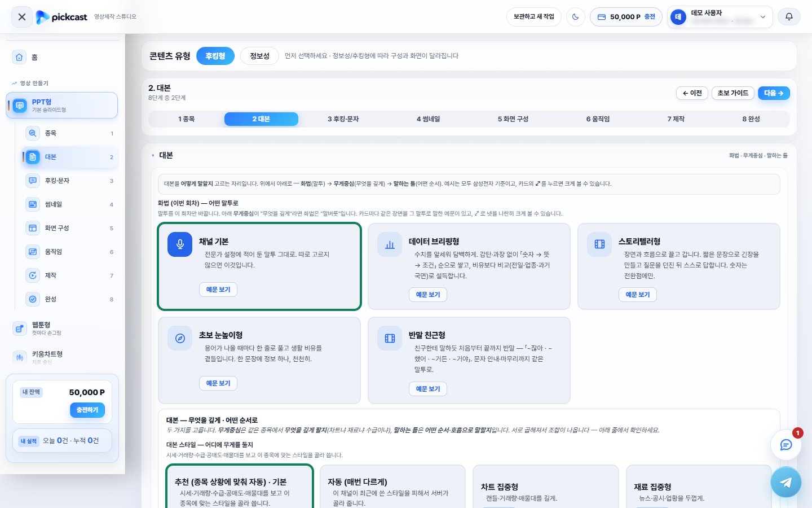Select the PPT형 slide mode item
Viewport: 812px width, 508px height.
tap(62, 106)
